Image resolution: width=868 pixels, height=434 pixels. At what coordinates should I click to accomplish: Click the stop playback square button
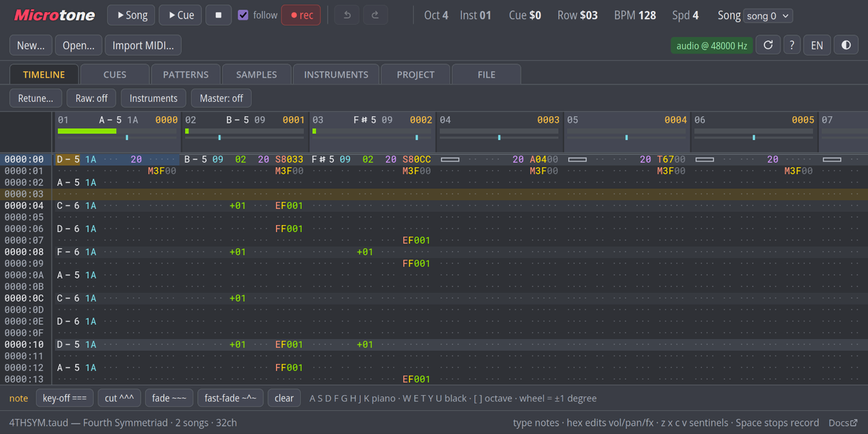tap(218, 15)
